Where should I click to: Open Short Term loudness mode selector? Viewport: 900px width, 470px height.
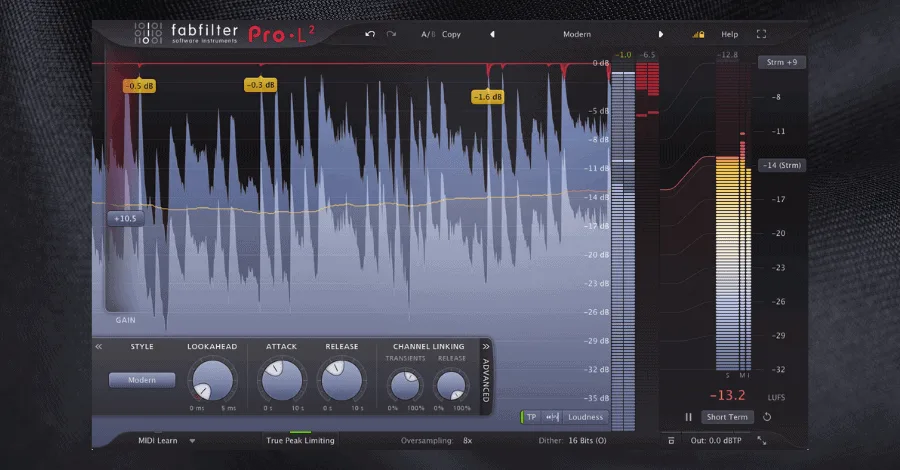click(x=727, y=417)
